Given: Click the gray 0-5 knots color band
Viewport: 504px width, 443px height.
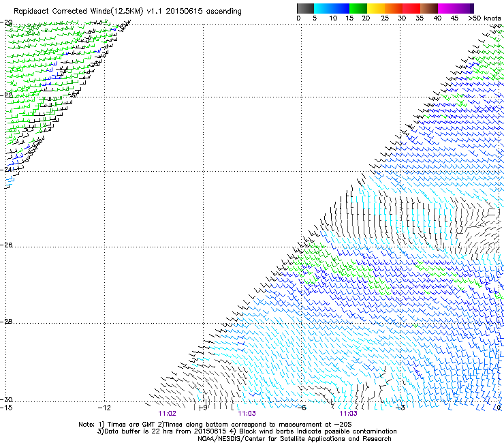Looking at the screenshot, I should click(x=305, y=8).
